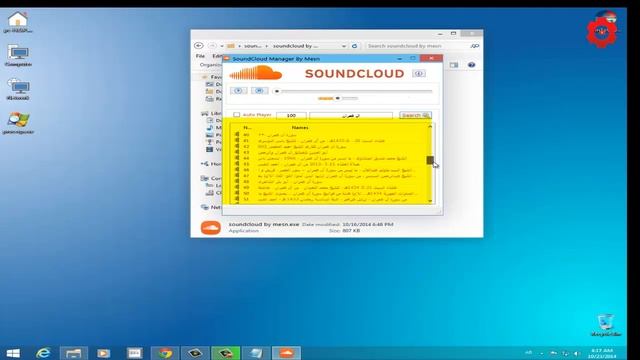Open the Network desktop icon
640x360 pixels.
[18, 90]
